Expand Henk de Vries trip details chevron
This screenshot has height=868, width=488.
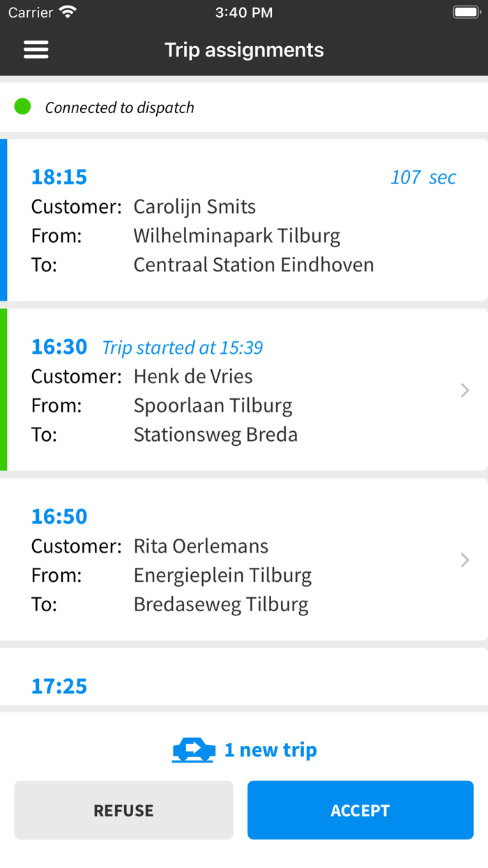(x=465, y=390)
